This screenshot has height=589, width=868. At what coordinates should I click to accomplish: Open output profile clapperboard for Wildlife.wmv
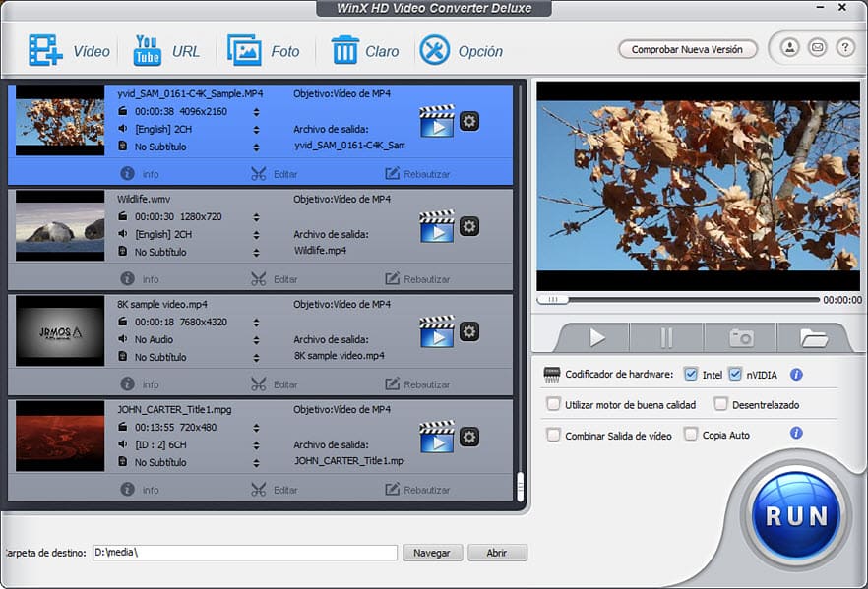tap(437, 226)
